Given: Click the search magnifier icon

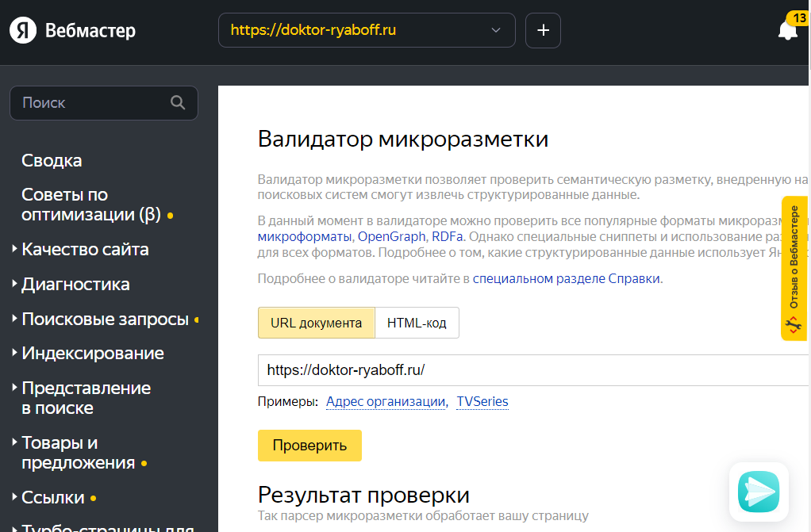Looking at the screenshot, I should click(178, 103).
